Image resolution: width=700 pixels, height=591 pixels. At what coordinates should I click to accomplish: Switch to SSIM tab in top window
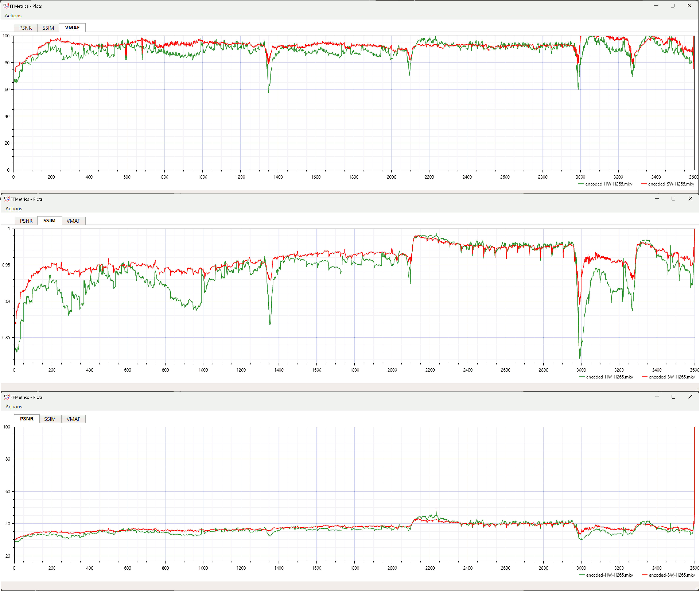tap(48, 28)
